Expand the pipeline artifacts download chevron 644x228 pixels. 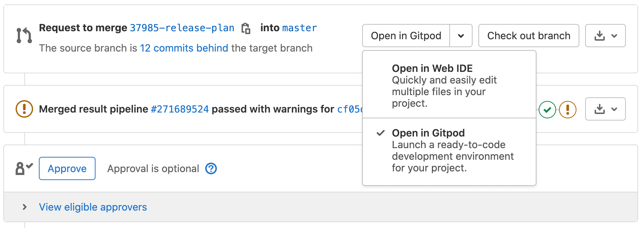click(x=614, y=109)
